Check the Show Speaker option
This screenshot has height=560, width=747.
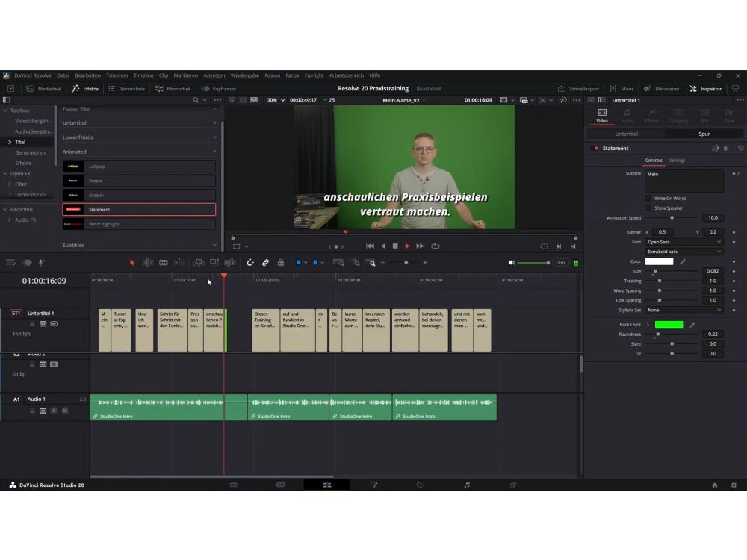tap(648, 208)
